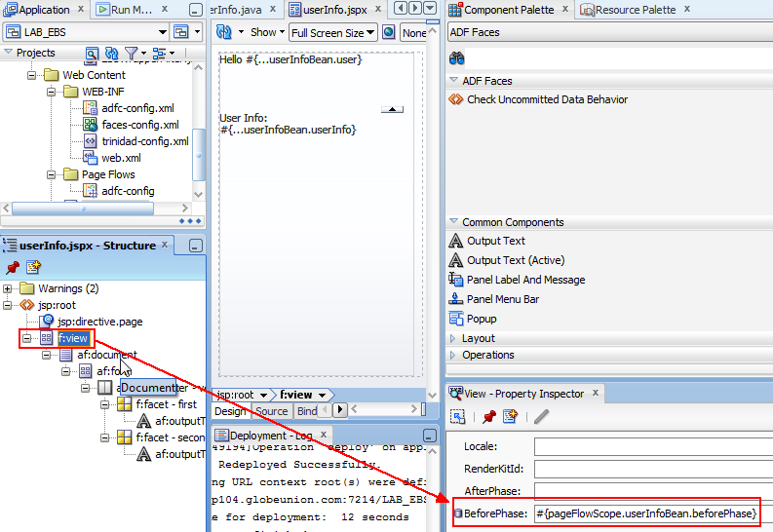773x532 pixels.
Task: Open the f:view breadcrumb dropdown
Action: pyautogui.click(x=323, y=395)
